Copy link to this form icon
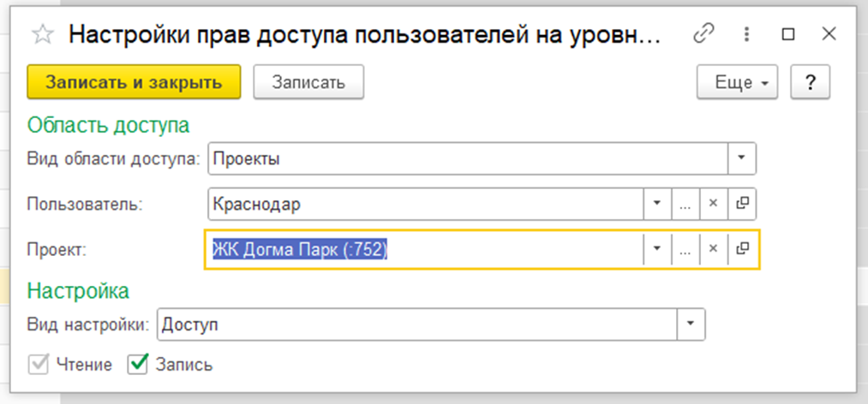 pyautogui.click(x=703, y=34)
